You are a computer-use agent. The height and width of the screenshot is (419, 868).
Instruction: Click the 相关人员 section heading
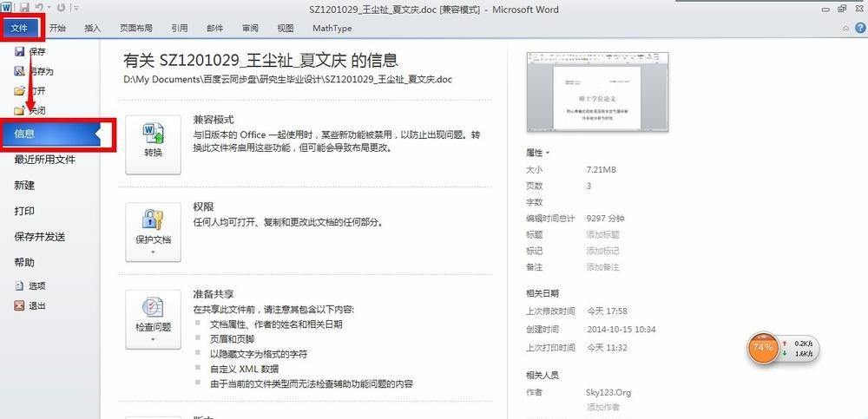[x=542, y=376]
